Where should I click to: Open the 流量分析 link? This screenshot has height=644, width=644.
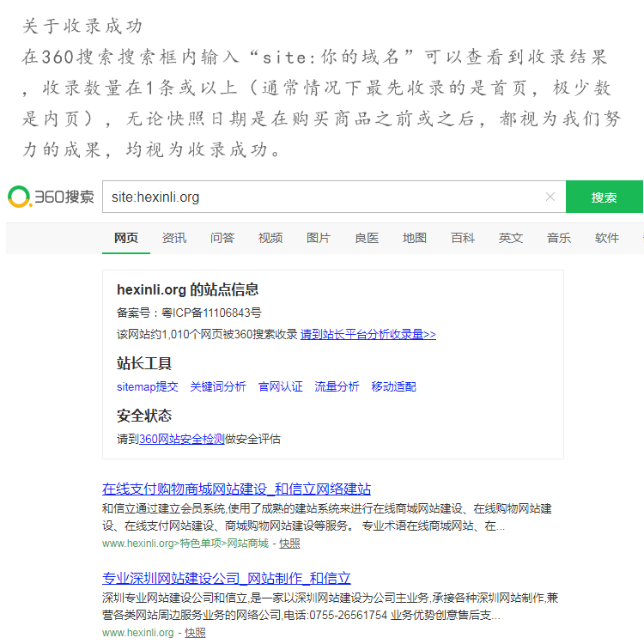click(337, 386)
